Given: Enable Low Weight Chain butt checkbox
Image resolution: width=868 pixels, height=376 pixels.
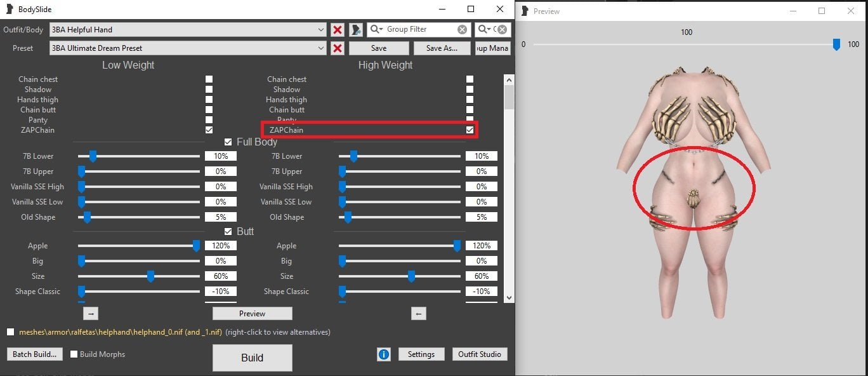Looking at the screenshot, I should pyautogui.click(x=209, y=110).
